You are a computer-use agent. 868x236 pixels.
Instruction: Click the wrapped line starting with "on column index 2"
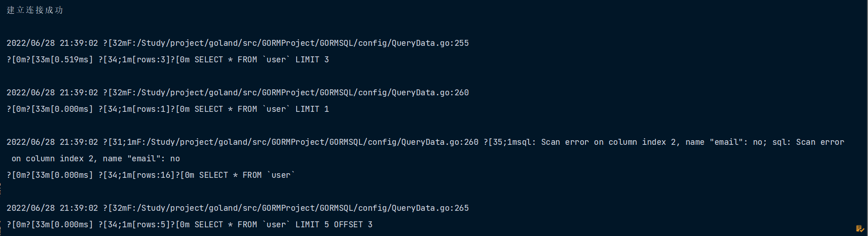pyautogui.click(x=95, y=159)
